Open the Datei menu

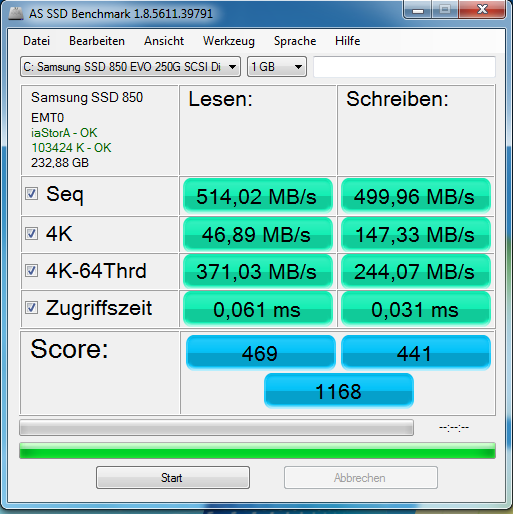tap(36, 41)
